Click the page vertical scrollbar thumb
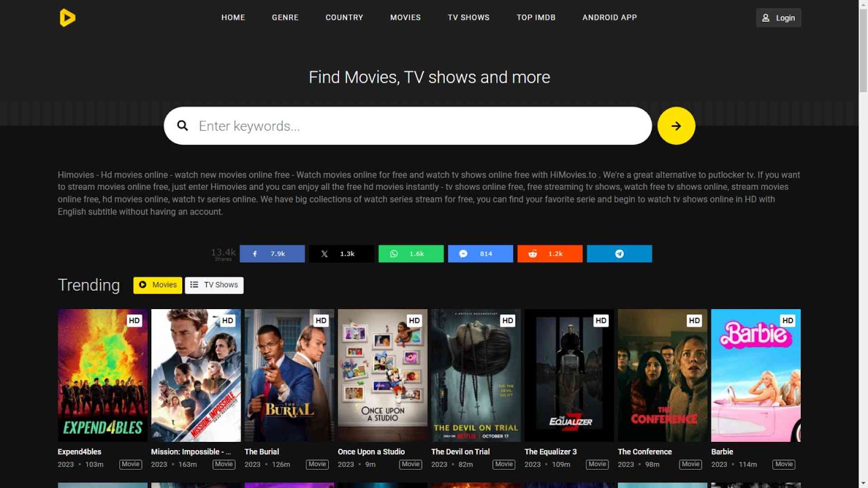868x488 pixels. pos(863,50)
